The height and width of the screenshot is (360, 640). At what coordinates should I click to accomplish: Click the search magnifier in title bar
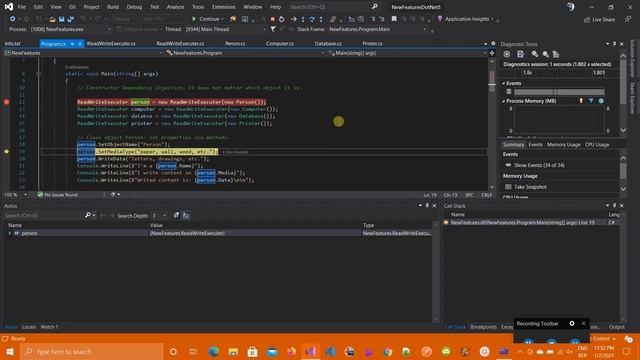[x=375, y=7]
